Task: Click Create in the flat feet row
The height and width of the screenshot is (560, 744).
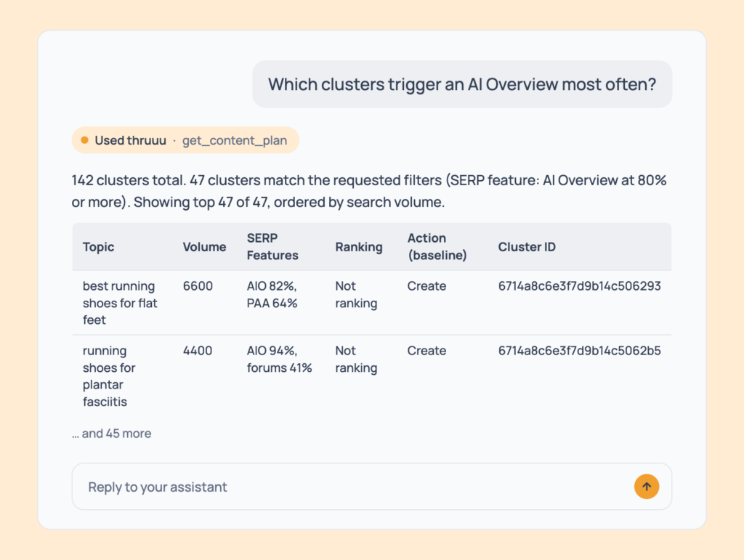Action: point(426,286)
